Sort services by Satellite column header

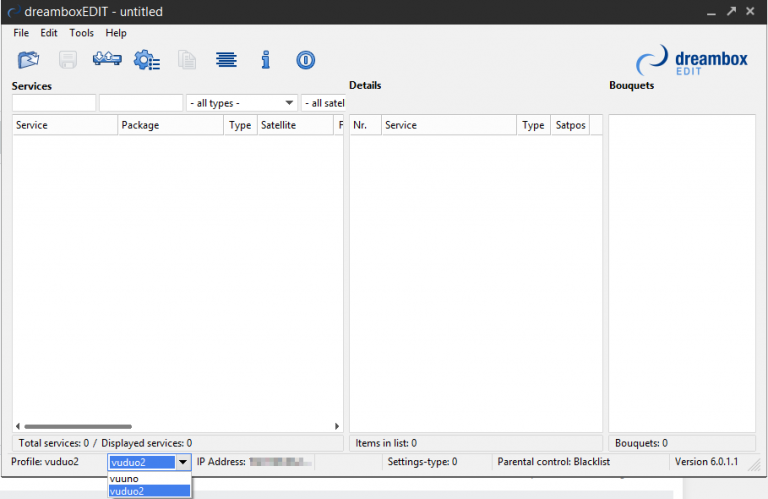coord(294,125)
